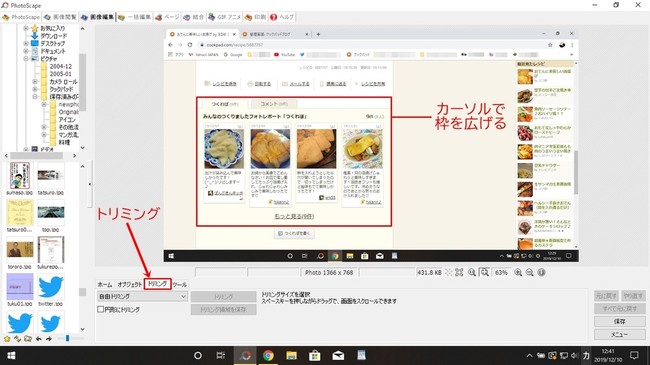This screenshot has width=650, height=365.
Task: Click the rotate-right arrow icon below thumbnails
Action: [x=49, y=338]
